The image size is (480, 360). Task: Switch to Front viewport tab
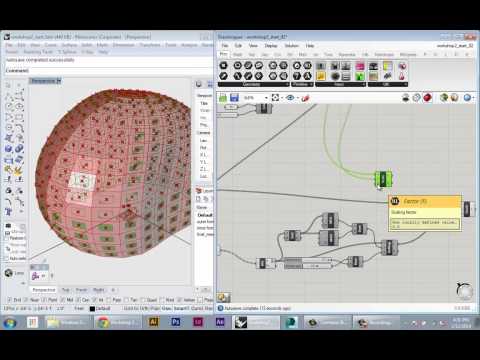(x=81, y=290)
